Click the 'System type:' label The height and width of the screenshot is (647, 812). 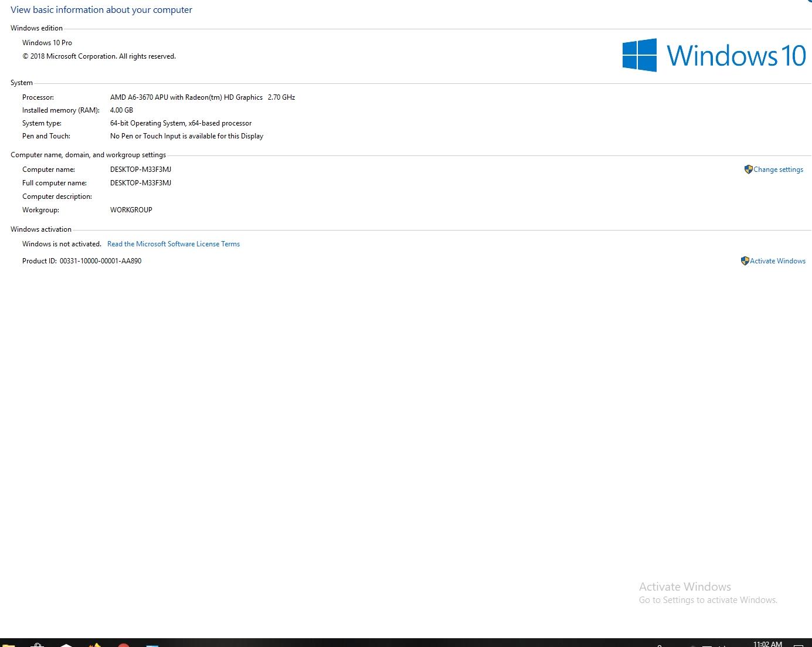coord(42,123)
